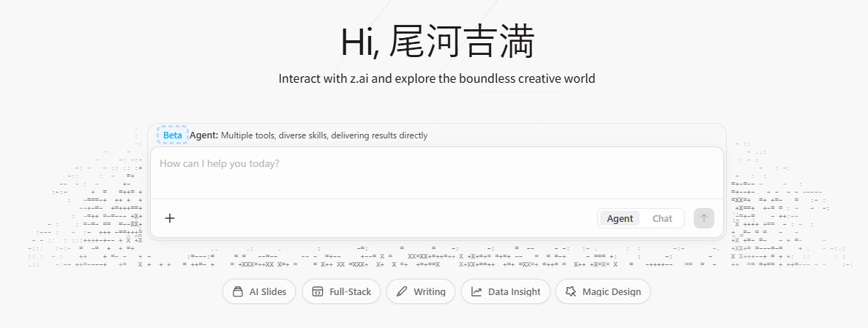The height and width of the screenshot is (328, 868).
Task: Choose the Full-Stack option
Action: (340, 291)
